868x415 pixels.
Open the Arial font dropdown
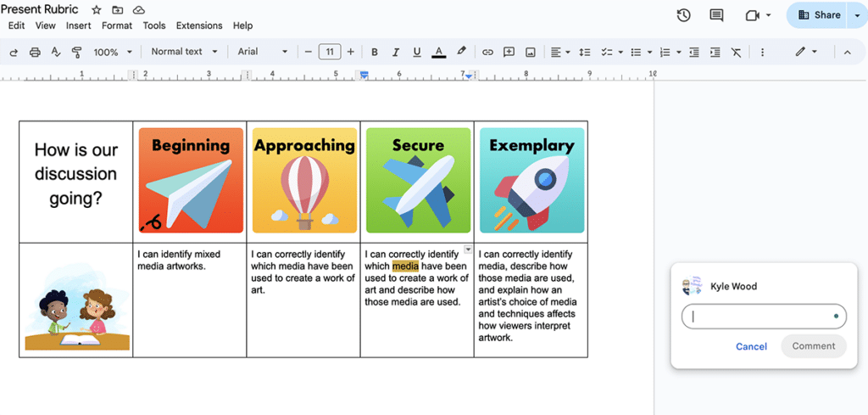click(x=263, y=52)
